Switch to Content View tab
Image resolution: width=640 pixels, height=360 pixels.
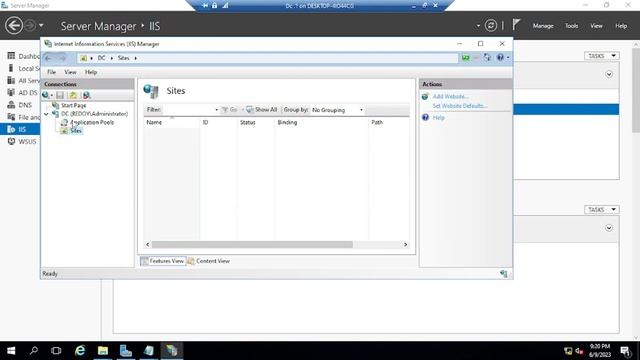click(209, 261)
